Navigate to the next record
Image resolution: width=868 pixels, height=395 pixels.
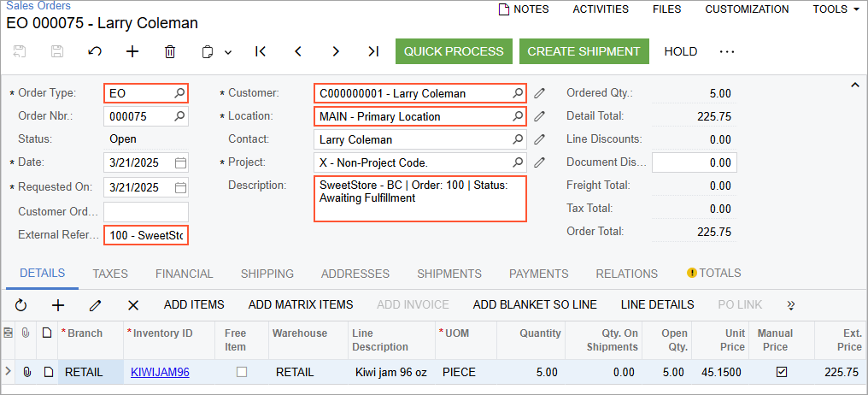pos(336,51)
